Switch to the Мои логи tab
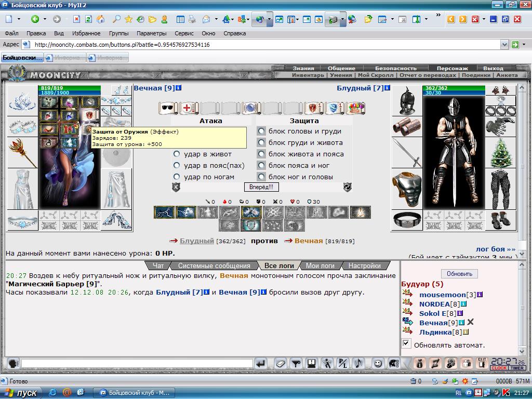This screenshot has height=399, width=532. click(320, 265)
